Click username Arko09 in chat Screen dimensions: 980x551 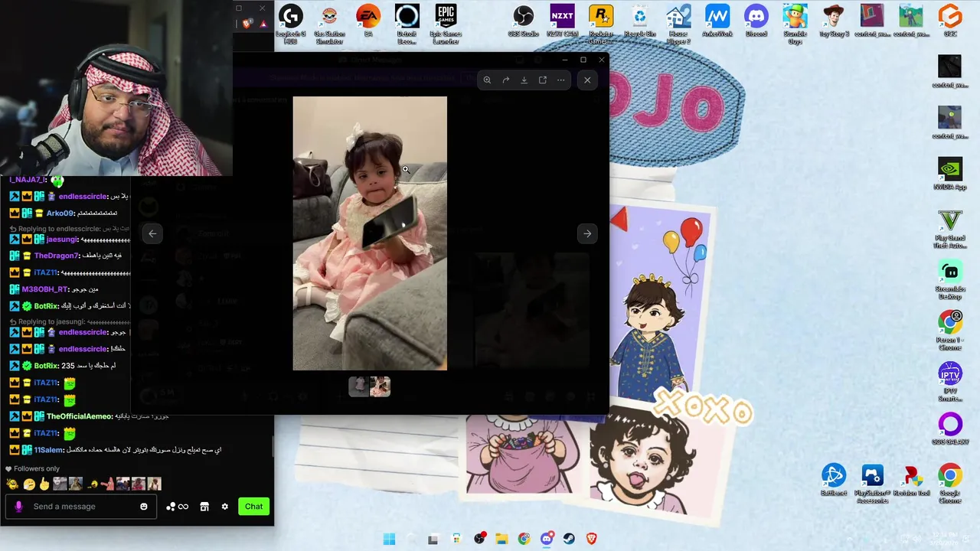(x=60, y=214)
